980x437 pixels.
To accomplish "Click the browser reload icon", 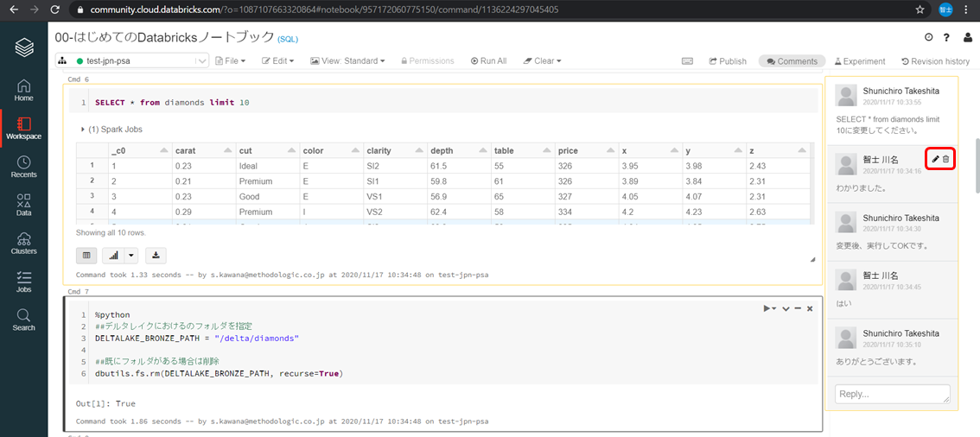I will pos(54,10).
